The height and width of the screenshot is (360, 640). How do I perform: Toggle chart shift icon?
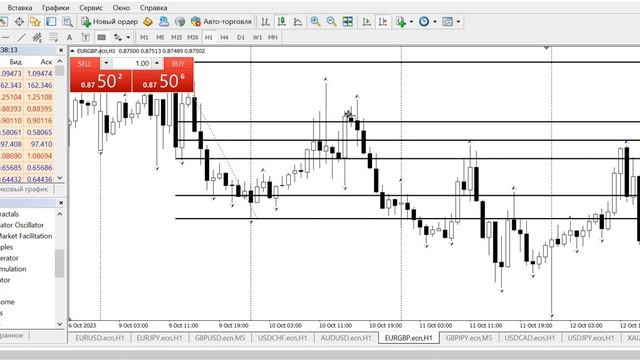coord(383,22)
